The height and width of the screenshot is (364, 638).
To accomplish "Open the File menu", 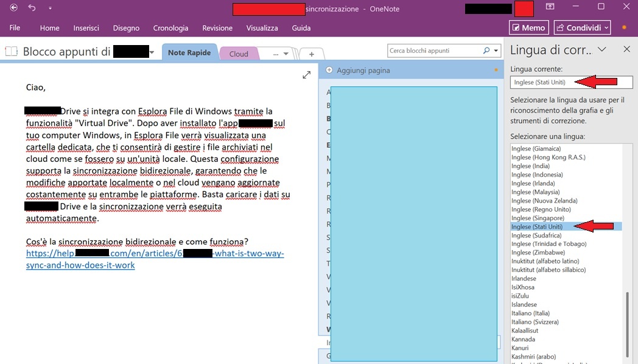I will pos(15,27).
